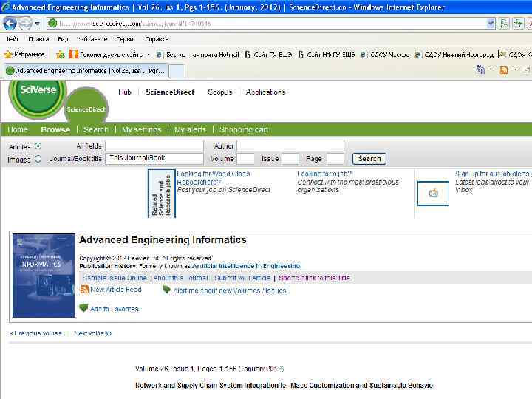Image resolution: width=532 pixels, height=399 pixels.
Task: Open a new blank browser tab
Action: [177, 71]
